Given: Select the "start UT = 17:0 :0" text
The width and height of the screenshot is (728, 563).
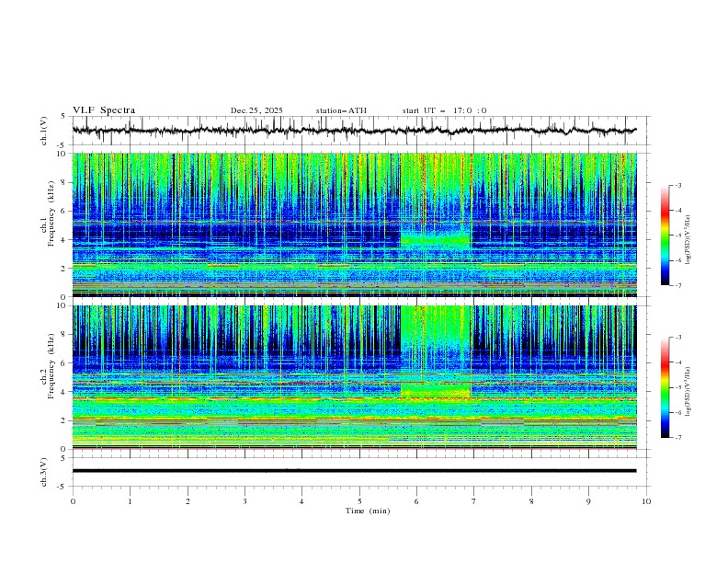Looking at the screenshot, I should click(444, 110).
